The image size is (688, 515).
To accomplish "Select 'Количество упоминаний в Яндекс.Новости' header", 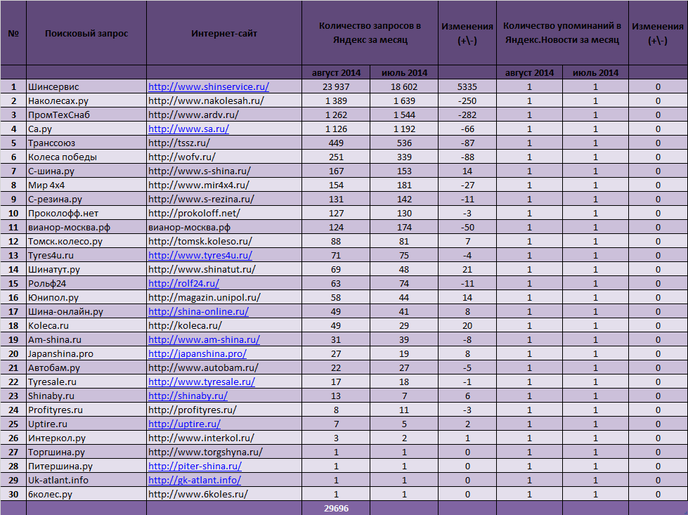I will 562,33.
